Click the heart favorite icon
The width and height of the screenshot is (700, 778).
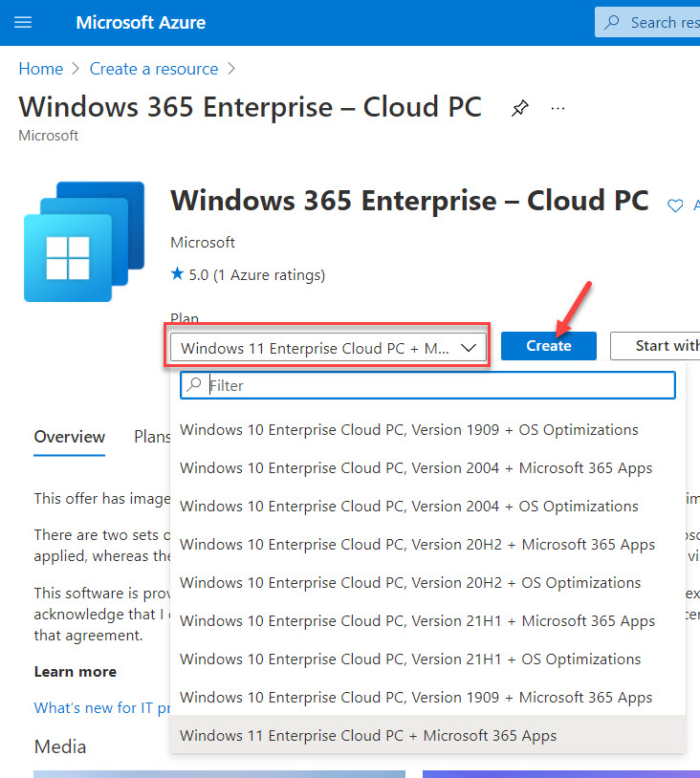click(675, 205)
